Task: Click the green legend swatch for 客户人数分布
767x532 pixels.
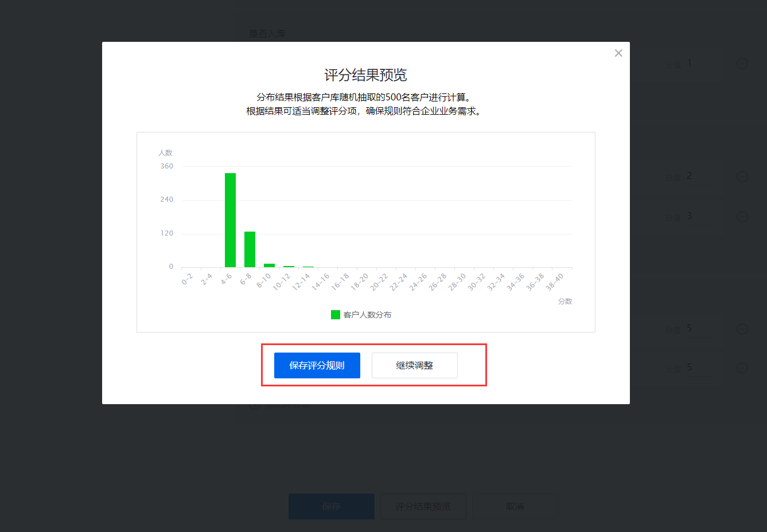Action: pos(336,315)
